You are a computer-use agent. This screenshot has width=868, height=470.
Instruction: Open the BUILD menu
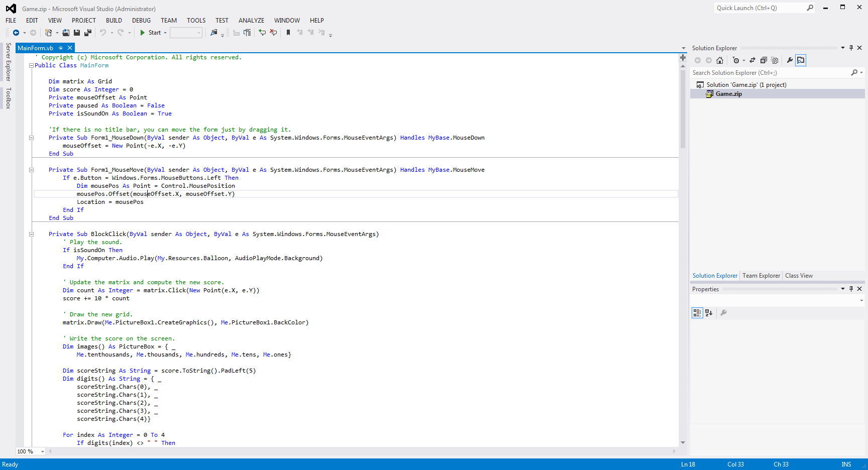[x=114, y=21]
